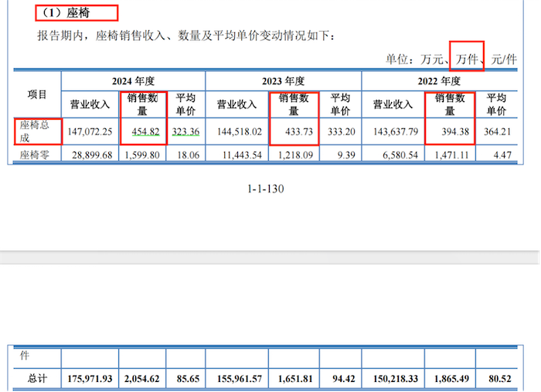Click the heading "(1) 座椅"
Image resolution: width=541 pixels, height=392 pixels.
66,13
